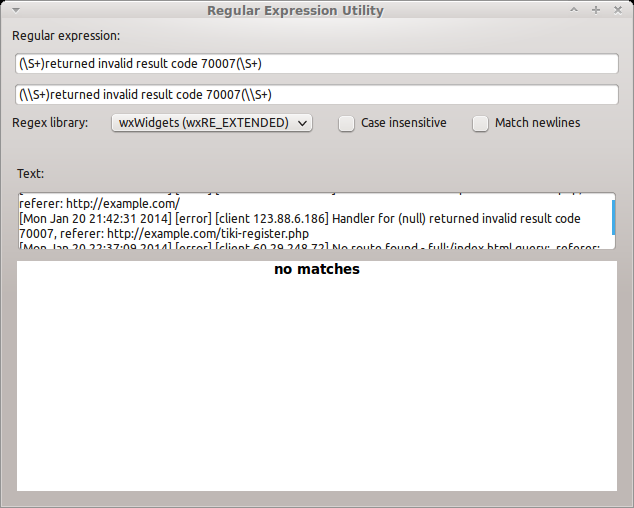634x508 pixels.
Task: Click into the top regular expression field
Action: (x=316, y=64)
